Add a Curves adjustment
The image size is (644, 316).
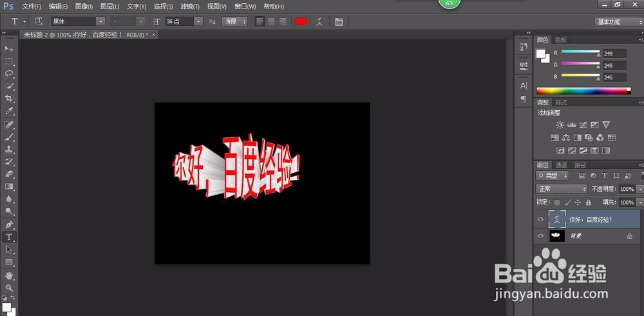[x=583, y=124]
